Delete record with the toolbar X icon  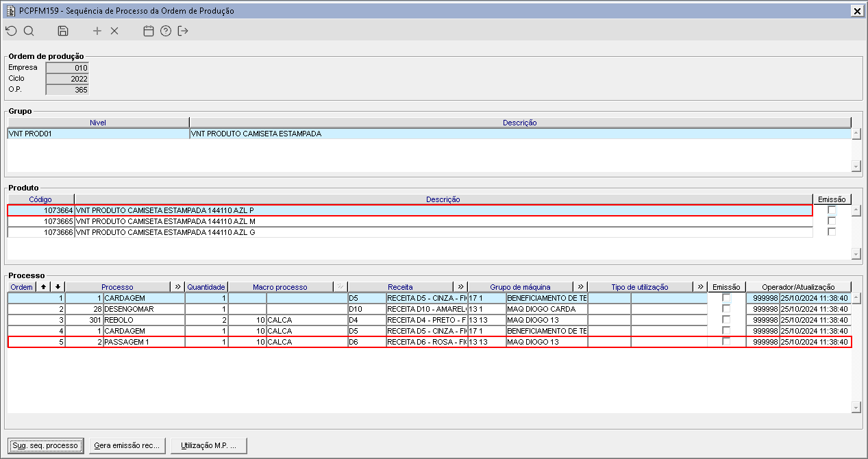click(114, 31)
